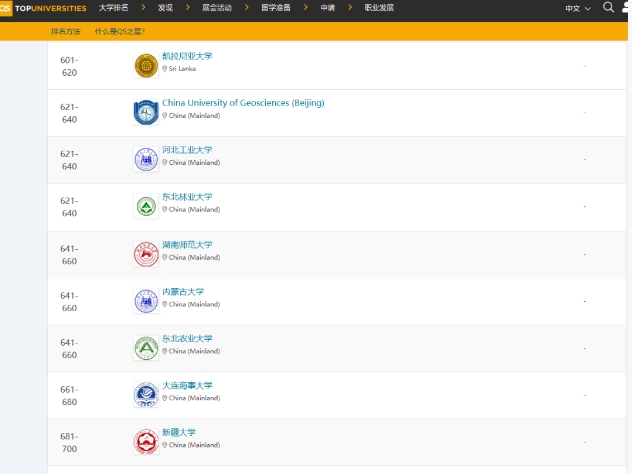Image resolution: width=632 pixels, height=474 pixels.
Task: Click the 河北工业大学 emblem
Action: tap(146, 159)
